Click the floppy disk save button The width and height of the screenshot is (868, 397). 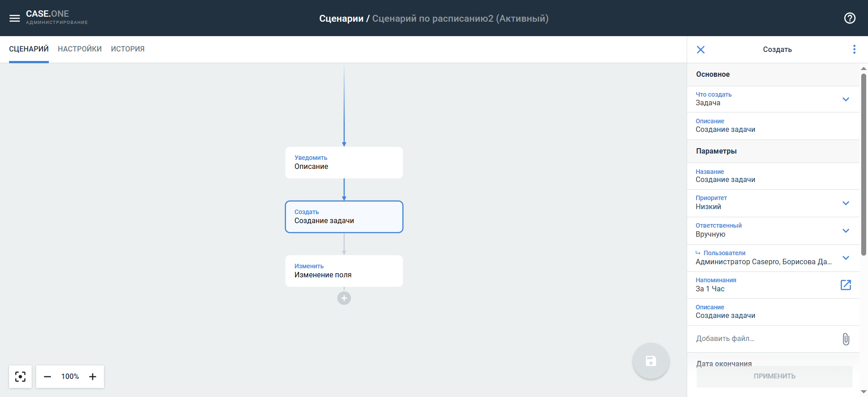[651, 361]
